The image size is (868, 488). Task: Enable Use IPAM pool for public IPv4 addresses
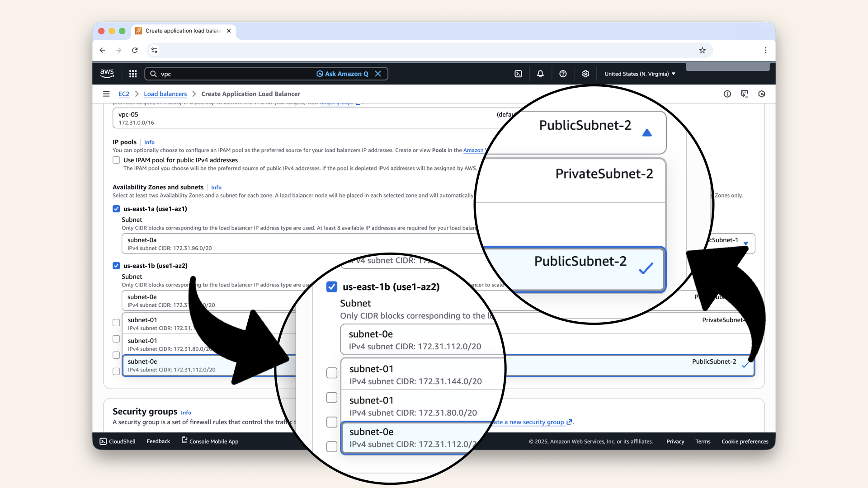pyautogui.click(x=116, y=160)
